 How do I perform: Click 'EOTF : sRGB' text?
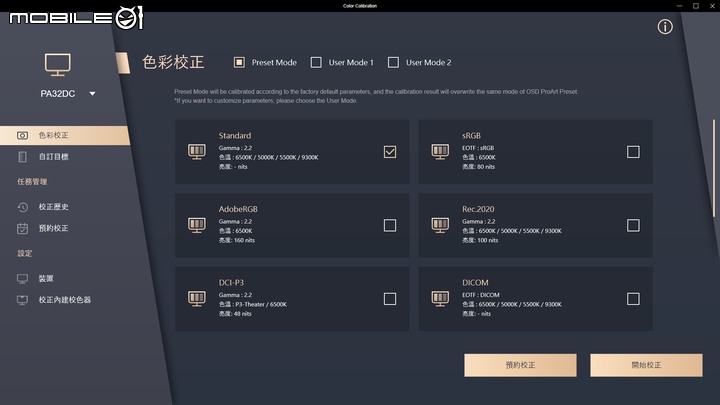pos(478,148)
